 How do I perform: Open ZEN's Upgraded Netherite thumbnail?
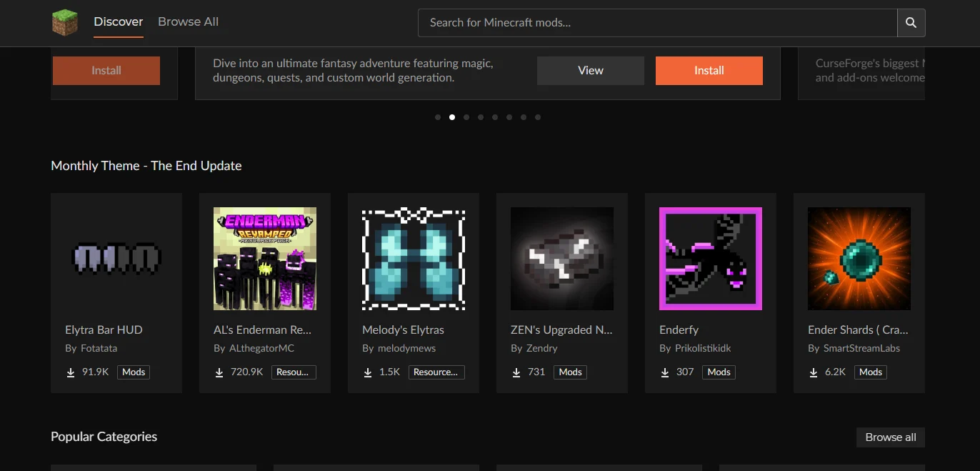click(562, 259)
